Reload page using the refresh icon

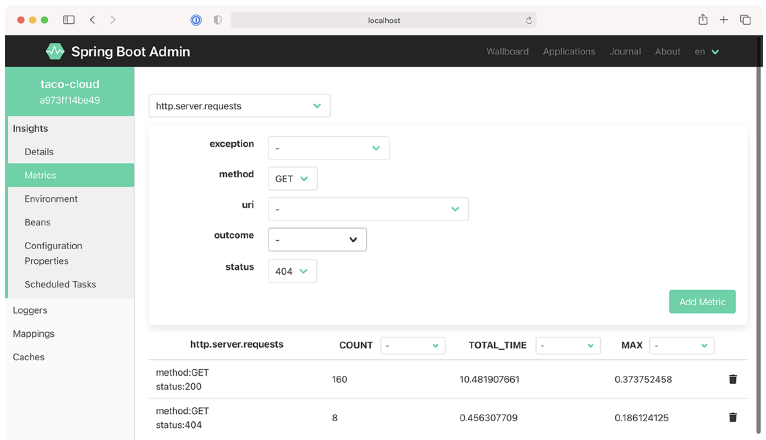pyautogui.click(x=528, y=20)
